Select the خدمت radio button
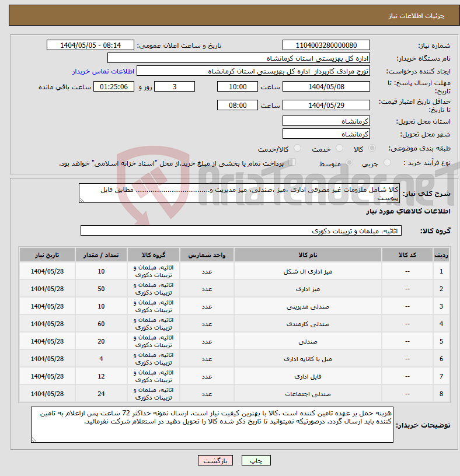Screen dimensions: 460x476 (x=339, y=148)
